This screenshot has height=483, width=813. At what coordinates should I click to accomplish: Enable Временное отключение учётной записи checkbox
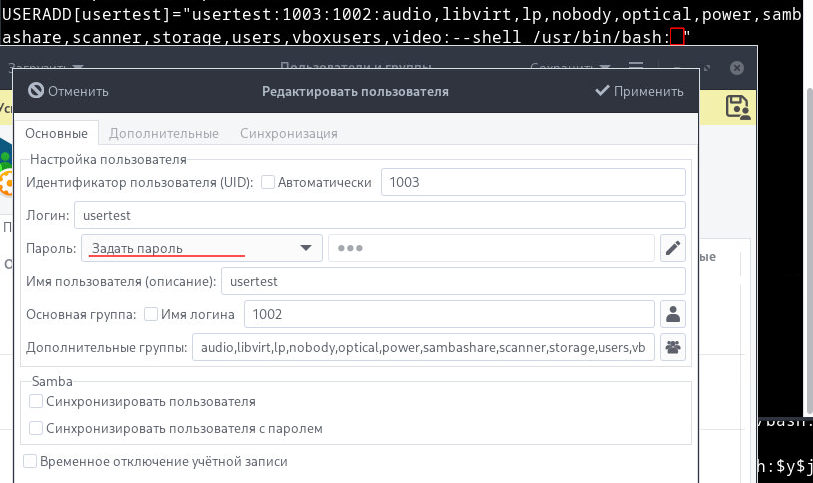[x=30, y=461]
